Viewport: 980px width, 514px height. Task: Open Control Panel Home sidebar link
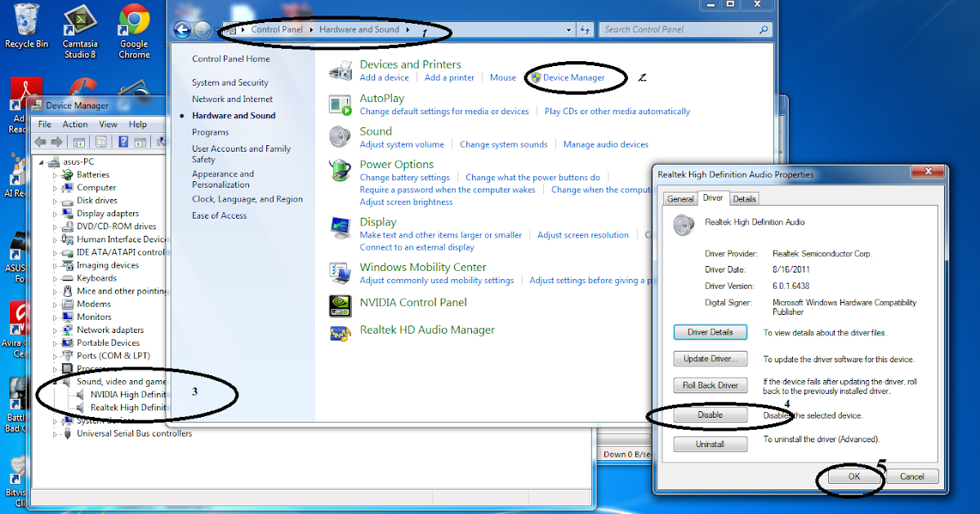[231, 59]
